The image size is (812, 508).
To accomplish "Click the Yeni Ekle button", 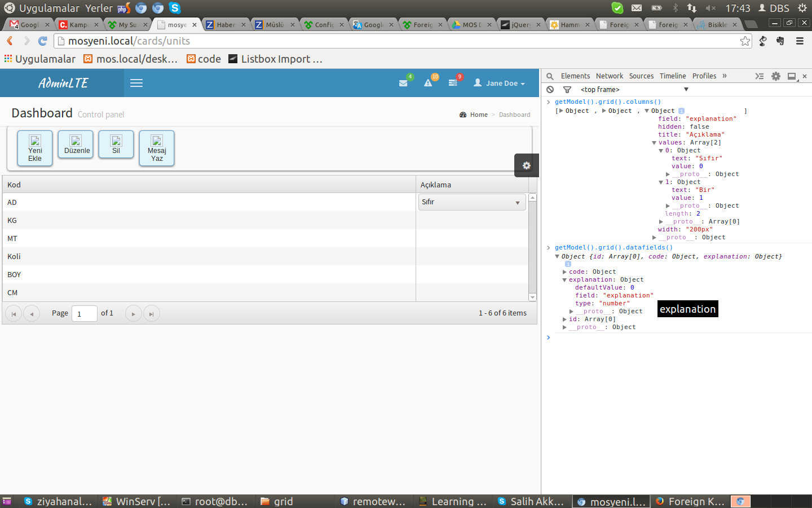I will tap(35, 148).
